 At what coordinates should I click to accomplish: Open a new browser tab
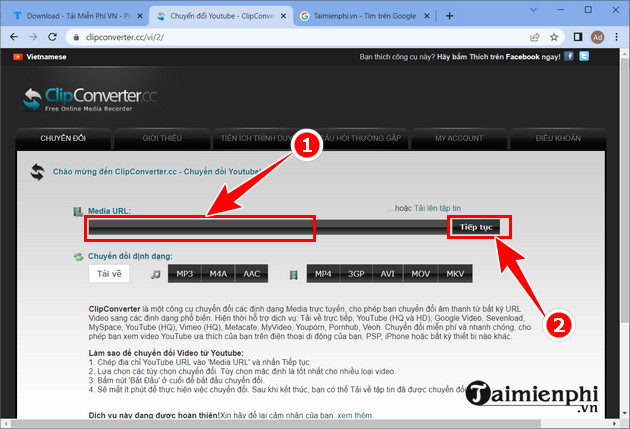point(452,16)
